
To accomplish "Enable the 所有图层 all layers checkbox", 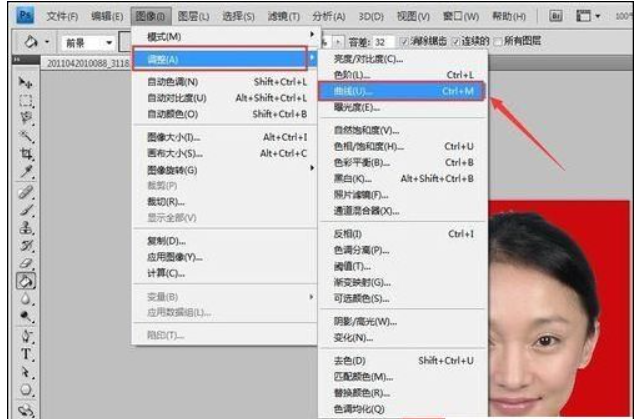I will (498, 41).
